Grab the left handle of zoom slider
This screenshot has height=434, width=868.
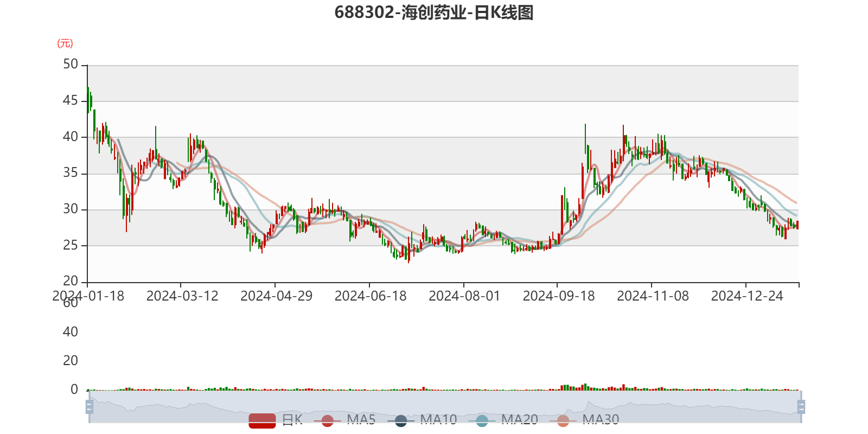[90, 406]
